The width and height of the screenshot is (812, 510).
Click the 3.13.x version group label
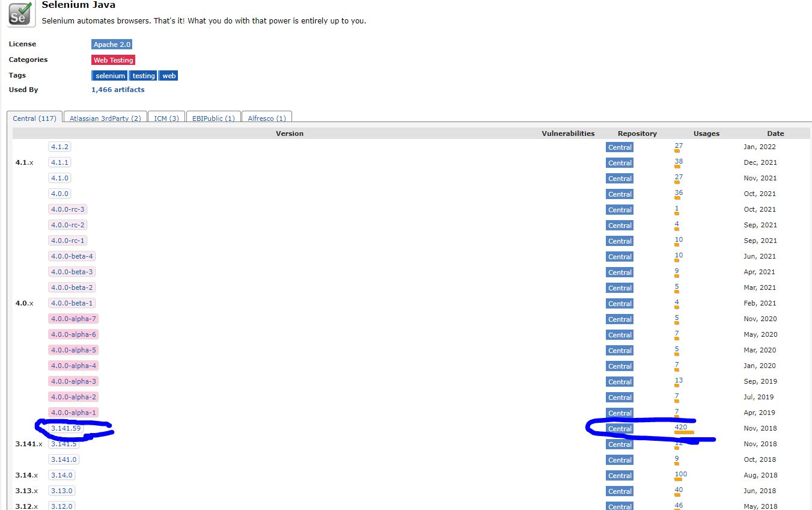(26, 491)
